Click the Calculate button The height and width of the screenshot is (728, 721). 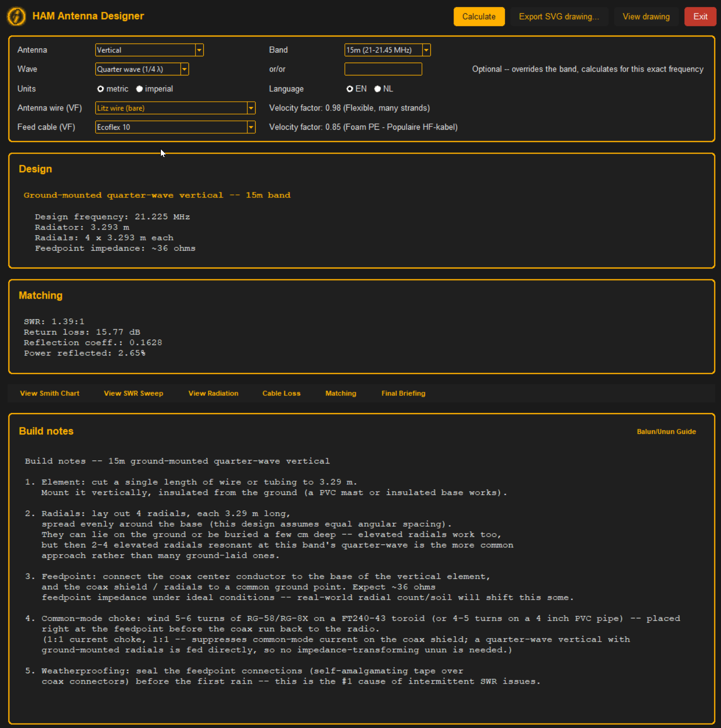(479, 16)
